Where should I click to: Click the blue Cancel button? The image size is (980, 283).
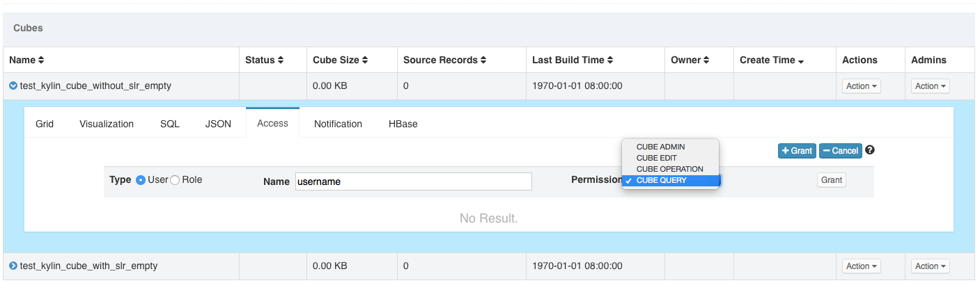[840, 151]
